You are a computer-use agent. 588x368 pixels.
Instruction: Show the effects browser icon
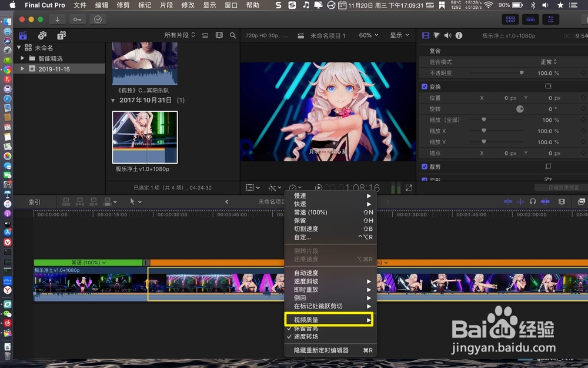pos(582,201)
